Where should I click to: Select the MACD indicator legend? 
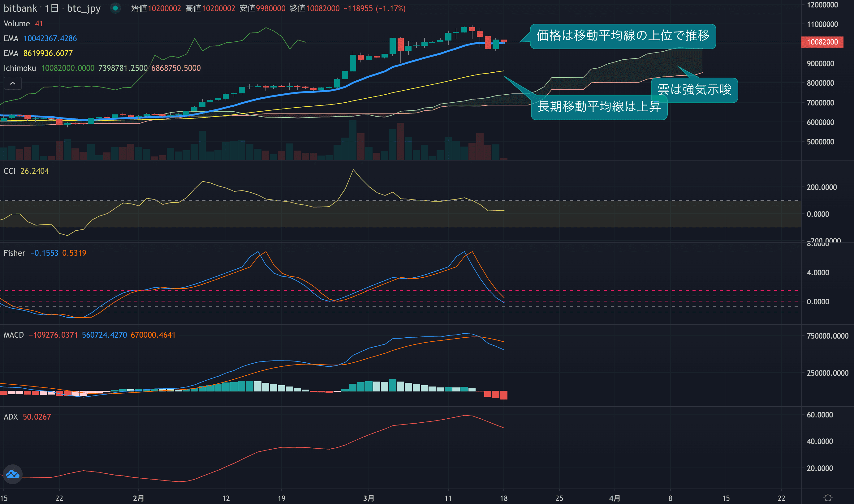(x=14, y=335)
